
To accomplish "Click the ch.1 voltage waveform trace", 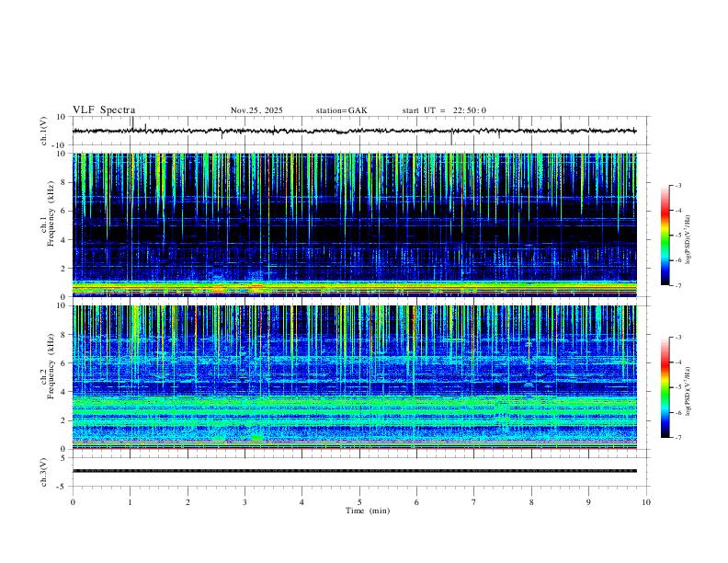I will (354, 131).
